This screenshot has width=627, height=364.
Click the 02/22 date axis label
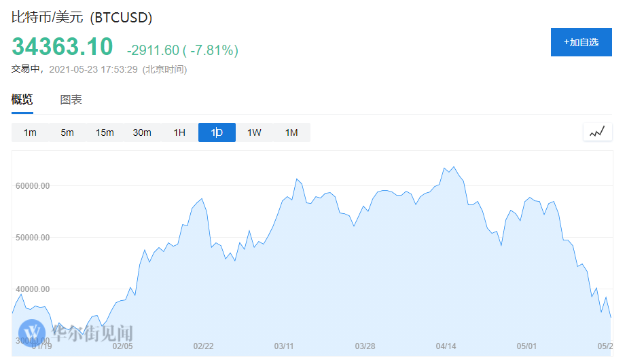[x=203, y=346]
